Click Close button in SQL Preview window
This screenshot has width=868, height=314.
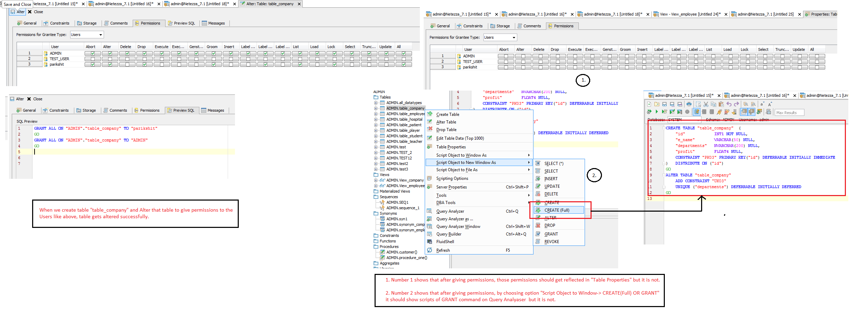tap(35, 99)
